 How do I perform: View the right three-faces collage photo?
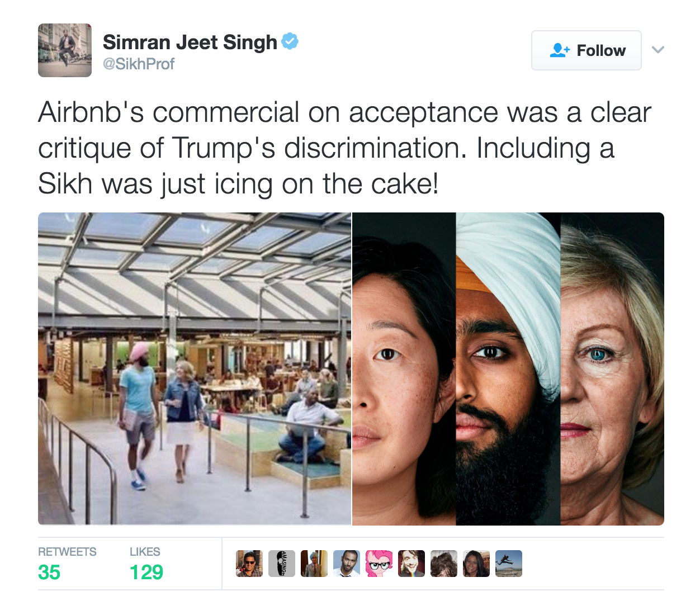coord(508,369)
